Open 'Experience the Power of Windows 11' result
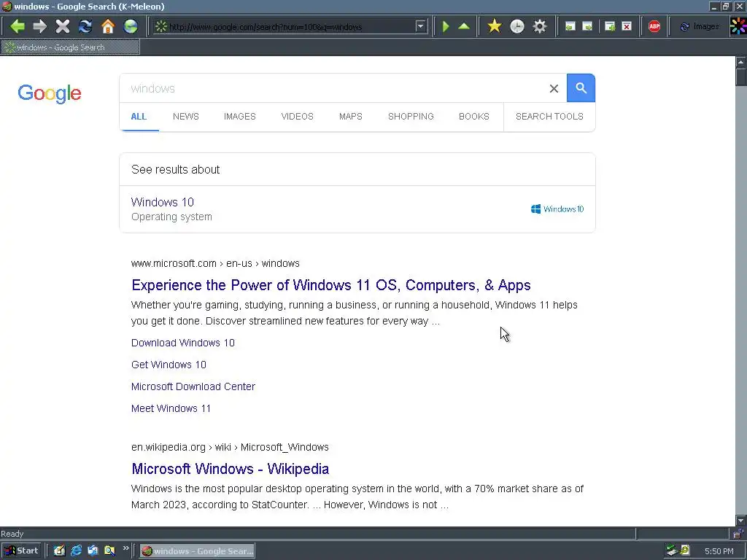This screenshot has width=747, height=560. pos(331,285)
